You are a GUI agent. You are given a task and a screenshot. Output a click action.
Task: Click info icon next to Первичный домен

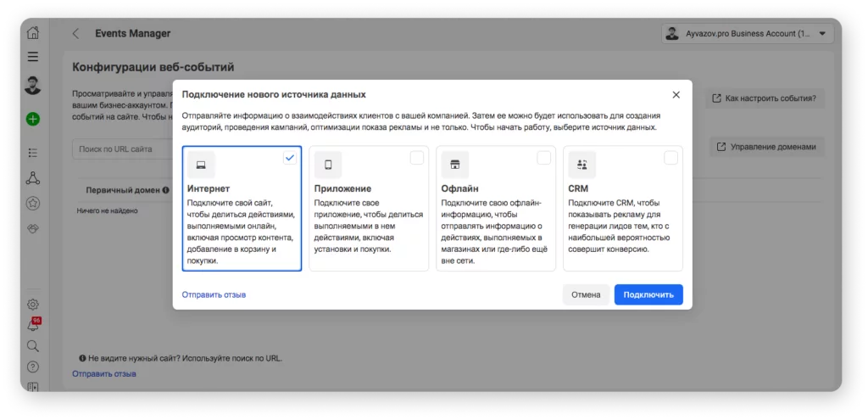pos(165,190)
